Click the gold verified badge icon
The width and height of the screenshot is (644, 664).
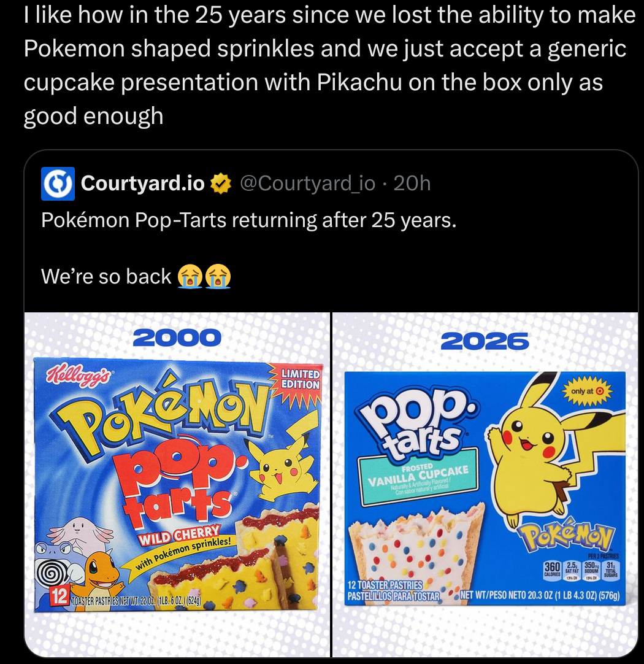click(220, 183)
